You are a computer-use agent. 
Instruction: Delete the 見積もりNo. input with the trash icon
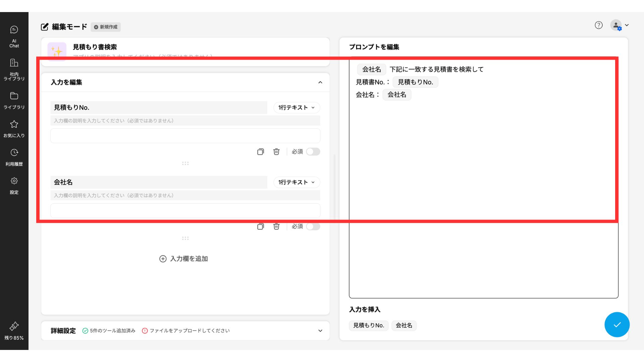point(276,152)
